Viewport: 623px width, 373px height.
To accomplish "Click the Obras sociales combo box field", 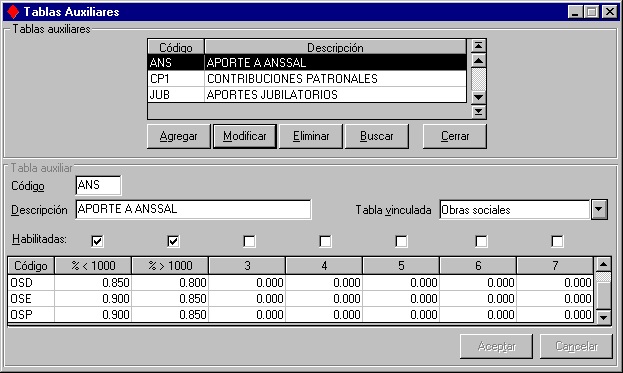I will (515, 209).
